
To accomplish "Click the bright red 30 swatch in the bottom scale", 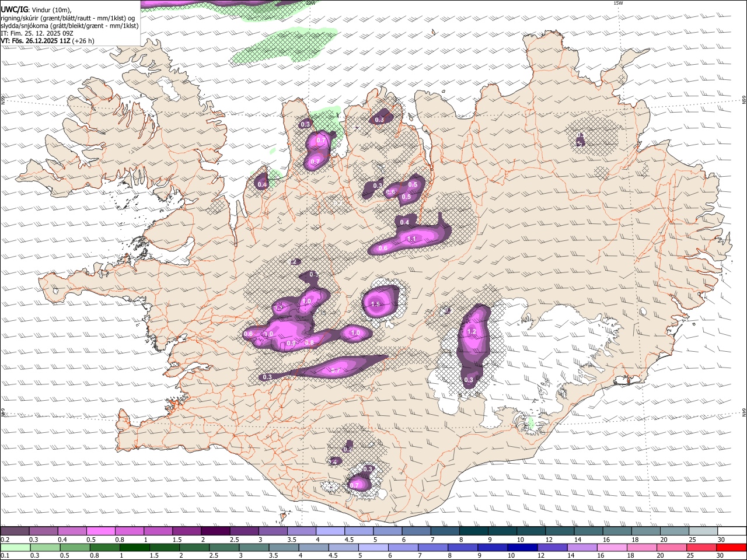I will coord(731,547).
